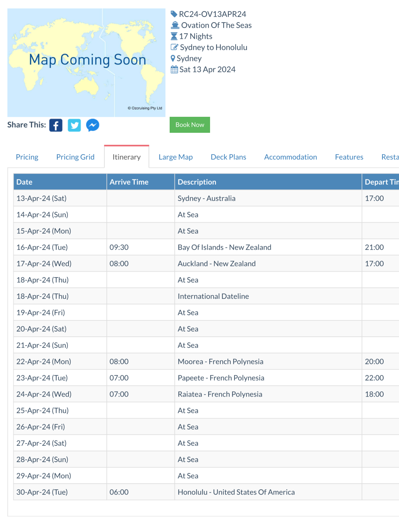Select Papeete - French Polynesia description

coord(221,378)
